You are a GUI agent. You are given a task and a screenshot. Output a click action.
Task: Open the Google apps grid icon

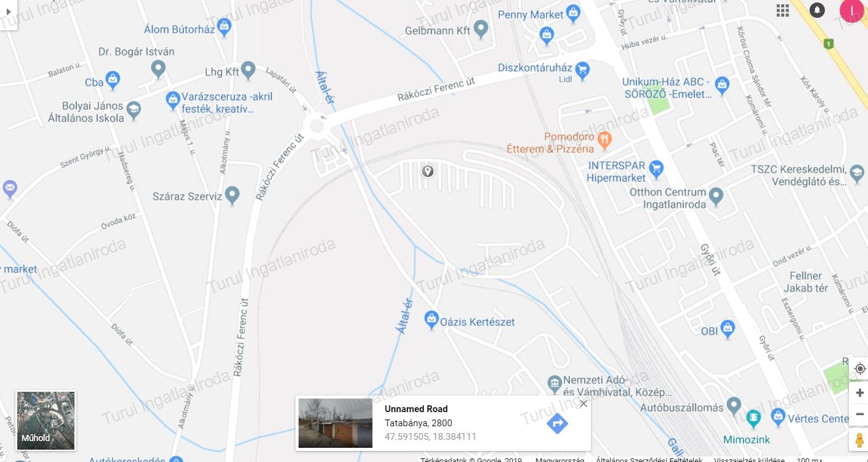[783, 10]
